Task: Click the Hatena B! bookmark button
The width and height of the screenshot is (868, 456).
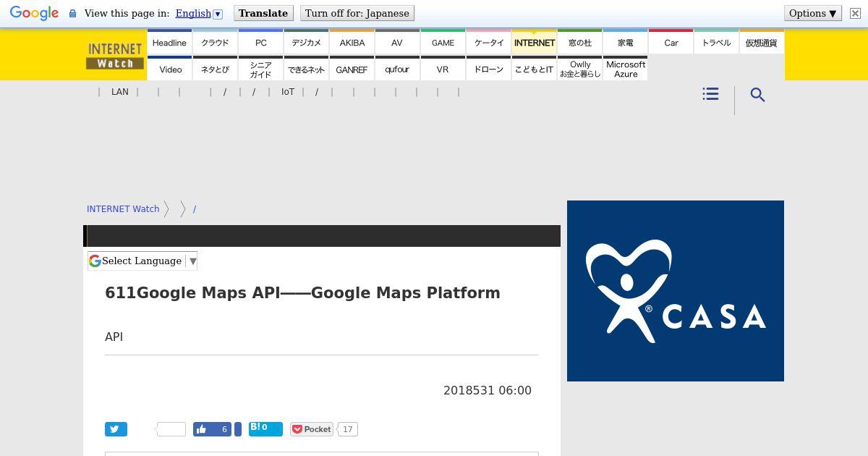Action: pos(265,429)
